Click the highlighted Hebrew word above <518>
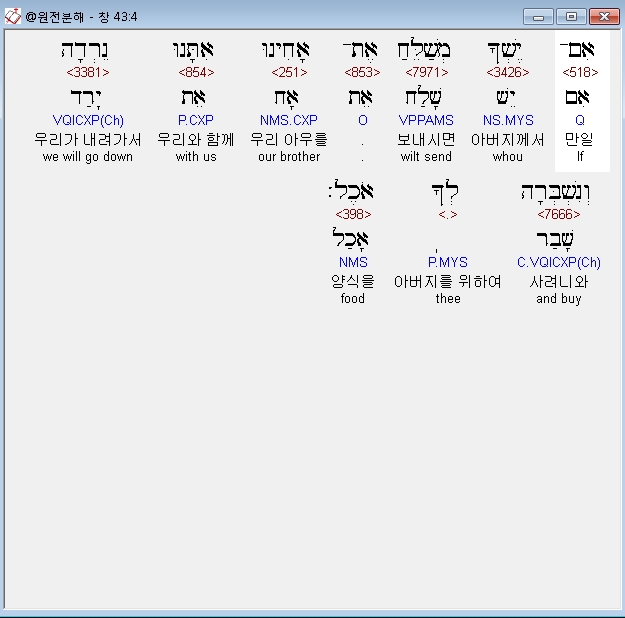 (577, 49)
